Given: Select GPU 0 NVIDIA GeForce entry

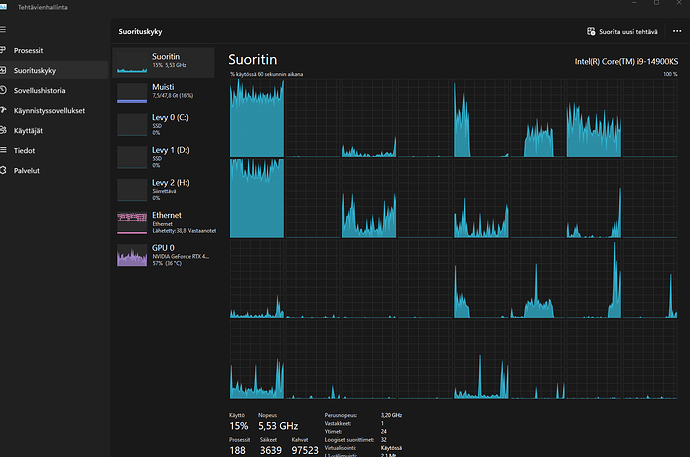Looking at the screenshot, I should point(163,253).
